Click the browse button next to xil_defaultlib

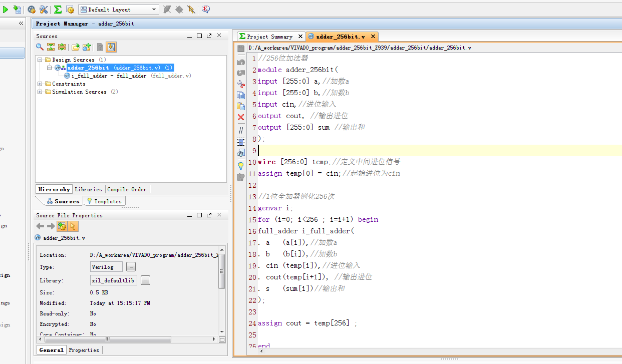[146, 280]
